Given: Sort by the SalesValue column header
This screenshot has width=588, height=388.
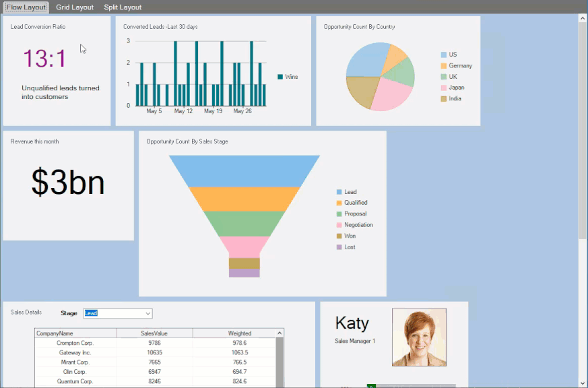Looking at the screenshot, I should (x=154, y=333).
